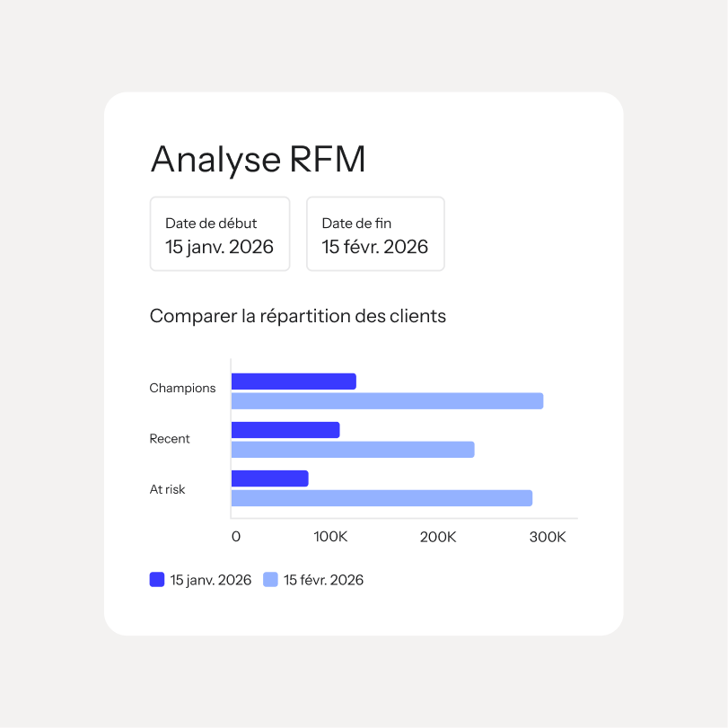Click the Champions axis label
This screenshot has height=728, width=728.
pyautogui.click(x=182, y=388)
